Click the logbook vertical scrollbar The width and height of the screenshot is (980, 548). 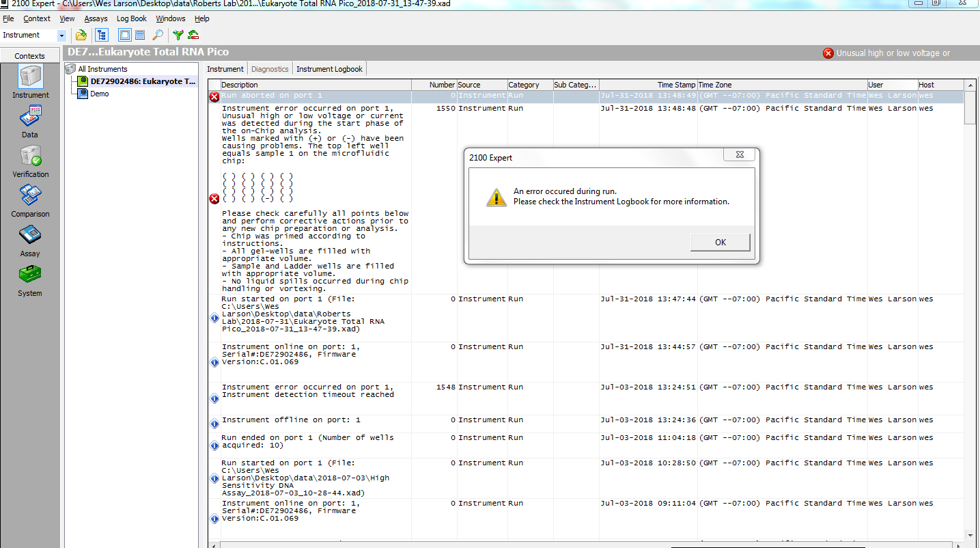point(970,310)
